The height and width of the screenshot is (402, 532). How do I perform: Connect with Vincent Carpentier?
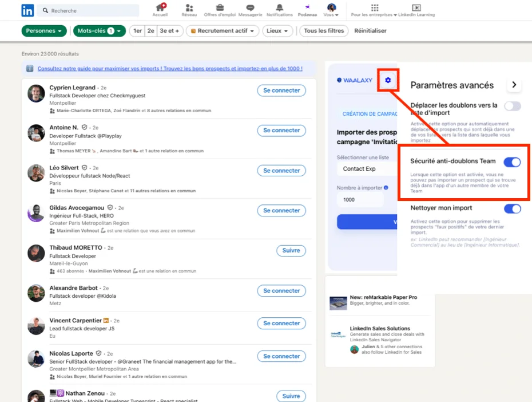coord(281,323)
